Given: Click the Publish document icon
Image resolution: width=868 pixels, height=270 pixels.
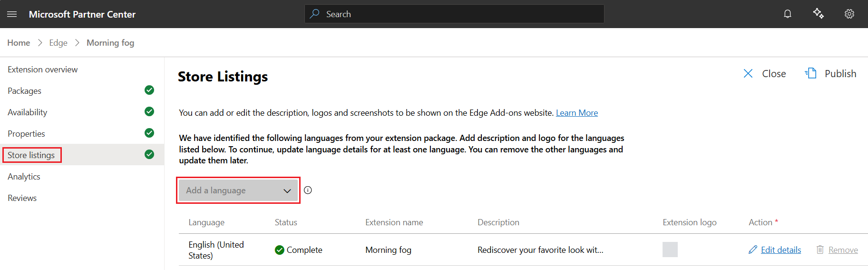Looking at the screenshot, I should coord(811,73).
